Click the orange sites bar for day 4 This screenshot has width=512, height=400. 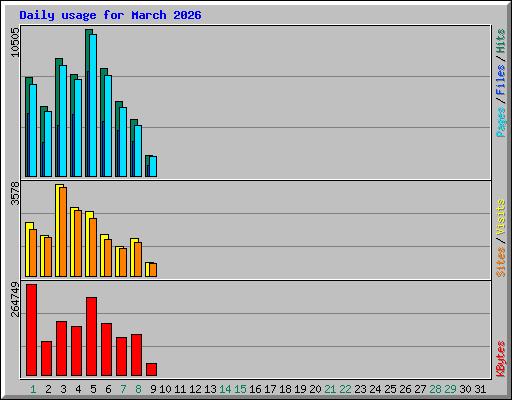(x=78, y=243)
